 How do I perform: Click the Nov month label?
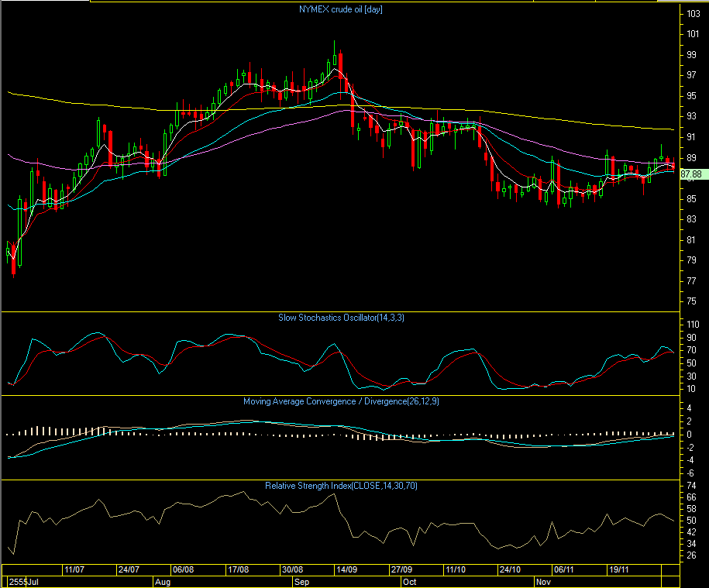(x=543, y=580)
